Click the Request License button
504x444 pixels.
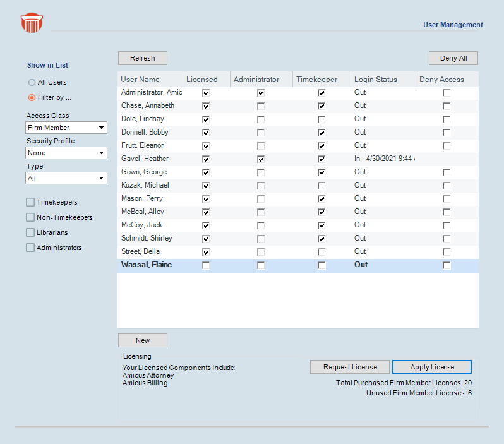click(x=350, y=367)
